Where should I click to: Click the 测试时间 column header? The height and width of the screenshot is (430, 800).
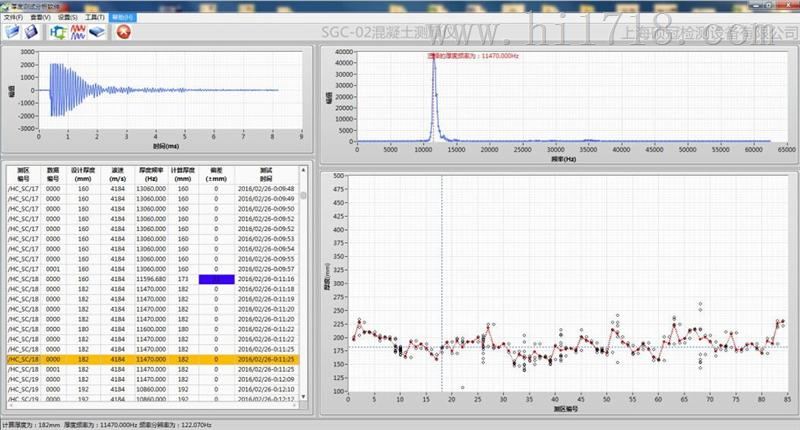266,174
